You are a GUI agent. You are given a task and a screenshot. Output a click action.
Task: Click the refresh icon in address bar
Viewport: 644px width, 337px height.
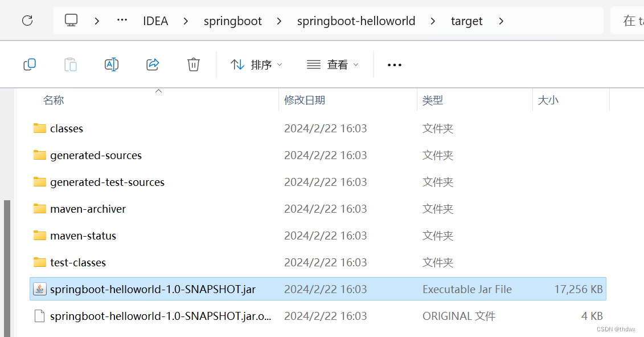pyautogui.click(x=27, y=21)
